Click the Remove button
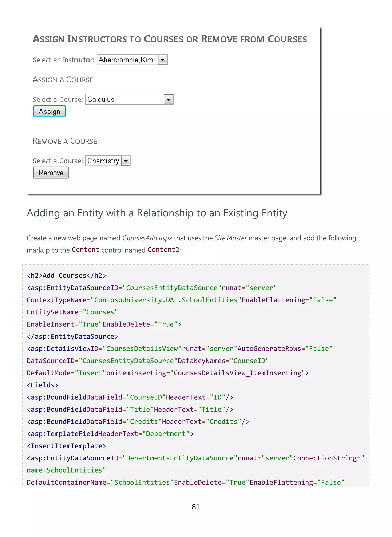 [x=51, y=173]
